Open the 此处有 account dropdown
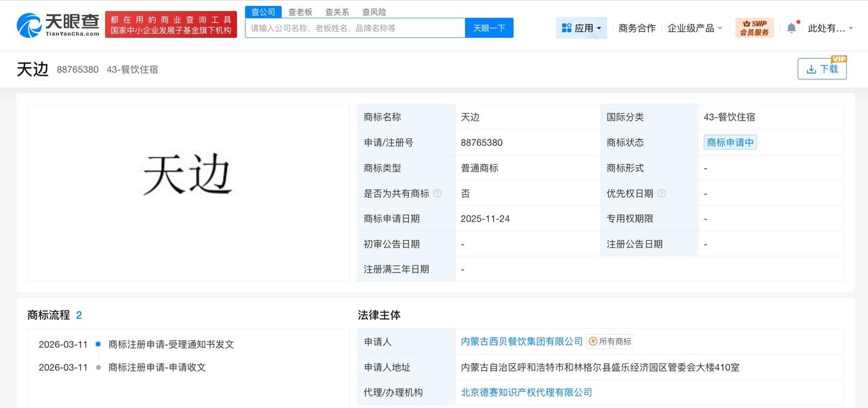868x408 pixels. click(829, 27)
